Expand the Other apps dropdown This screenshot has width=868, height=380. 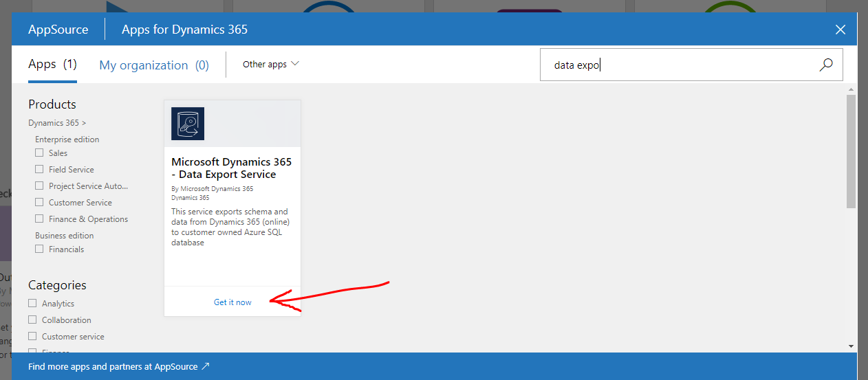271,64
